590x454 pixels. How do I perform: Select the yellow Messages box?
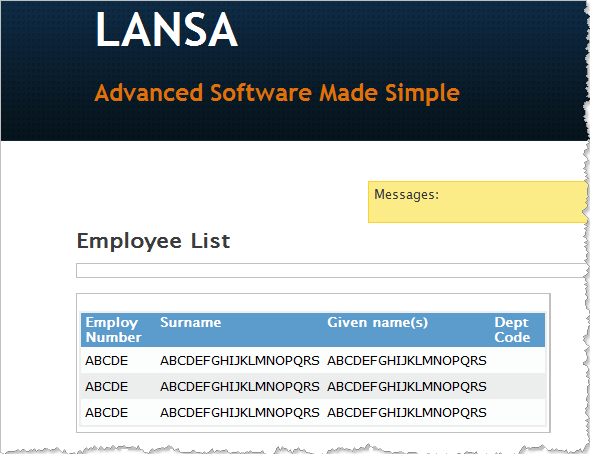[478, 202]
